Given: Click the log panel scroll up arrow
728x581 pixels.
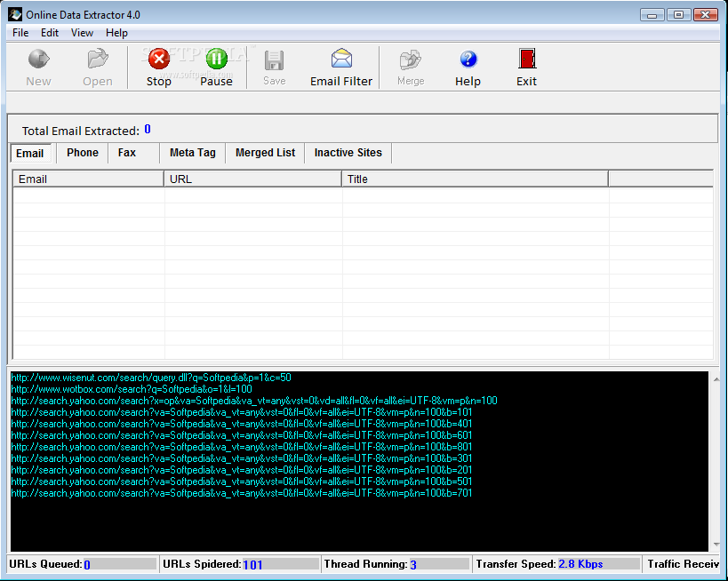Looking at the screenshot, I should (x=716, y=379).
